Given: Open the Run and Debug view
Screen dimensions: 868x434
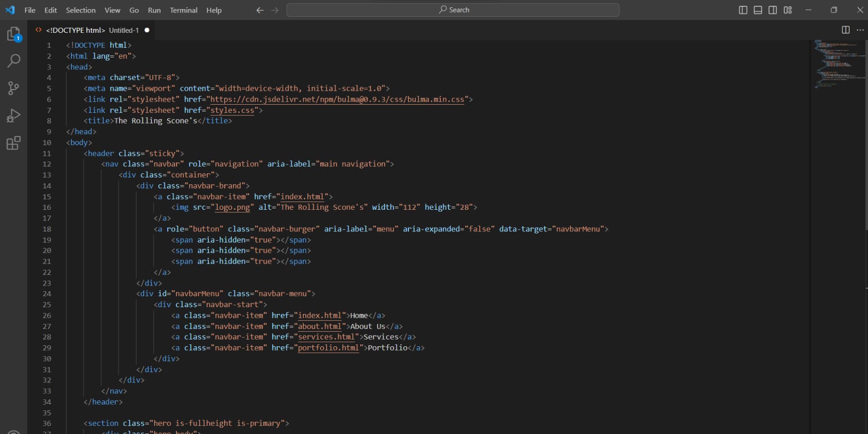Looking at the screenshot, I should point(13,115).
